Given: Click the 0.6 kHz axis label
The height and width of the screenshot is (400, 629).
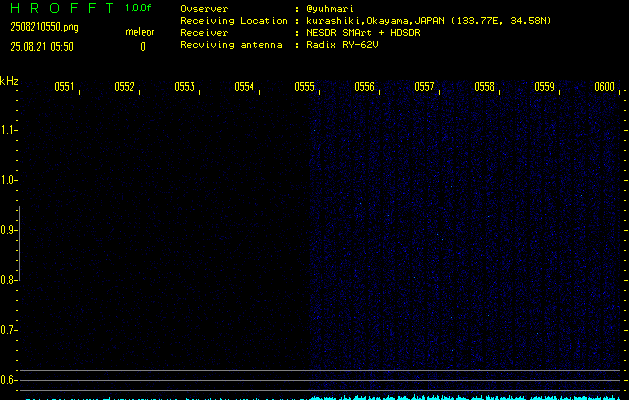Looking at the screenshot, I should pos(7,380).
